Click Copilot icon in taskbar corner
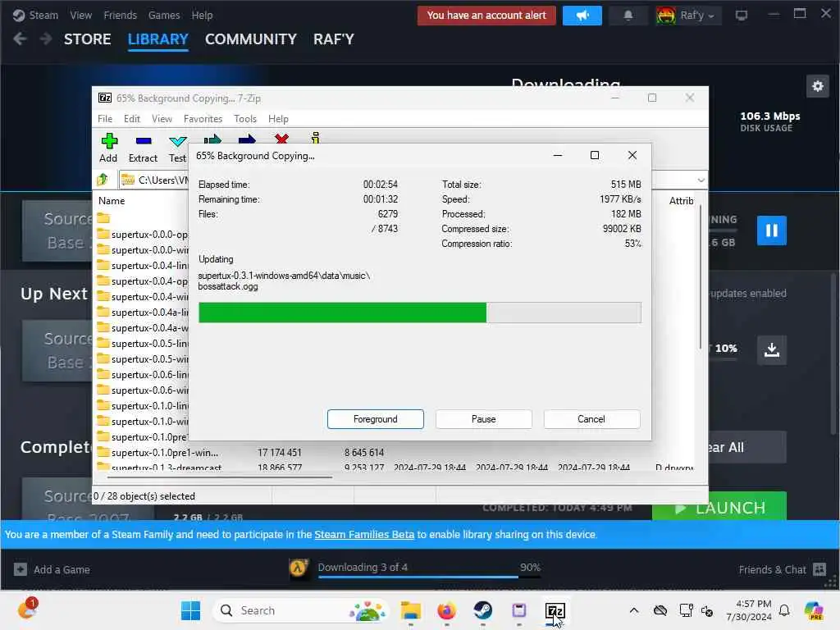 pyautogui.click(x=814, y=610)
